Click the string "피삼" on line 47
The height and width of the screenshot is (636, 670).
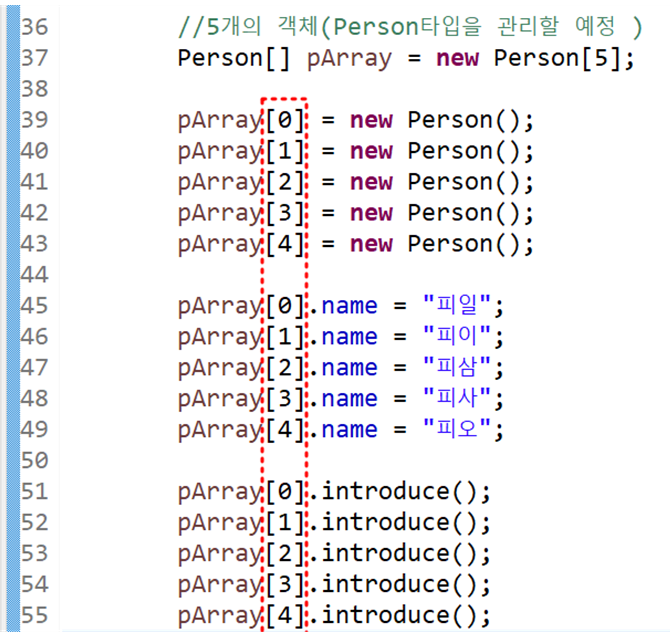pyautogui.click(x=456, y=367)
